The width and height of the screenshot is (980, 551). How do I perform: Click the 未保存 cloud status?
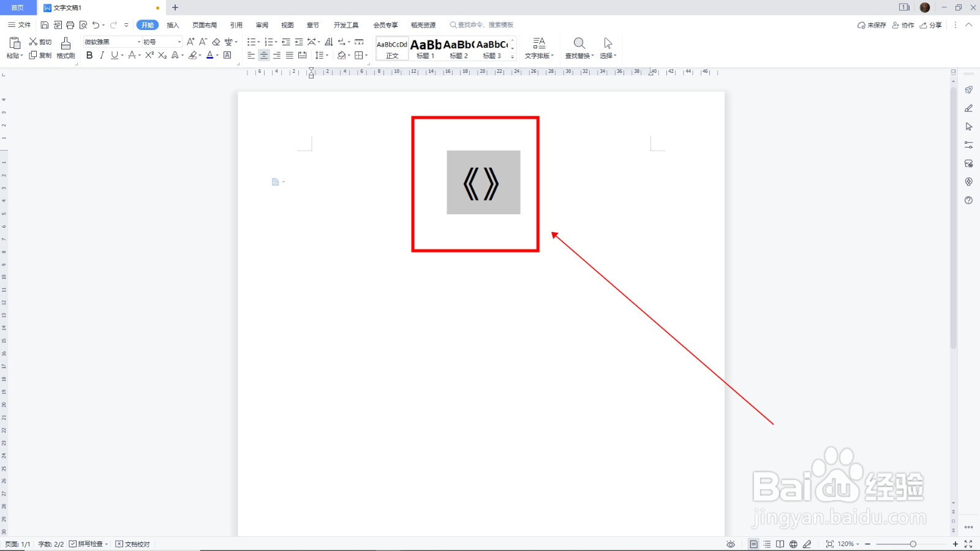click(x=872, y=25)
